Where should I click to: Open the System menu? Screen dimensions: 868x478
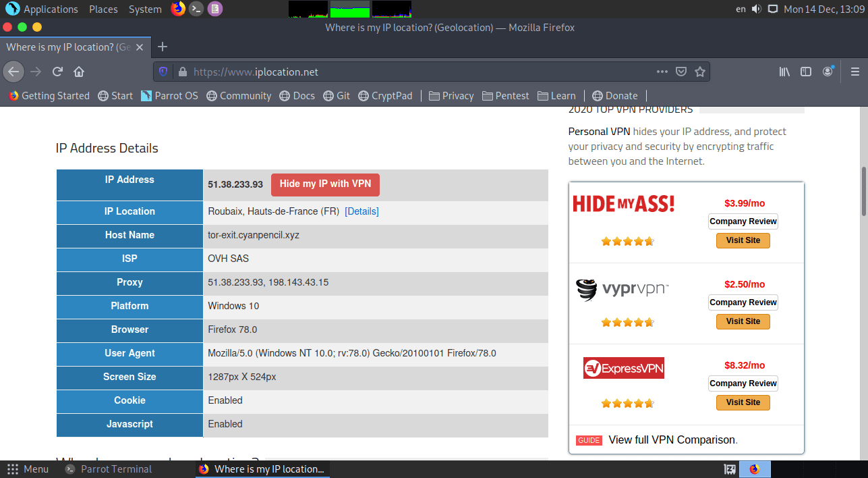pos(145,9)
